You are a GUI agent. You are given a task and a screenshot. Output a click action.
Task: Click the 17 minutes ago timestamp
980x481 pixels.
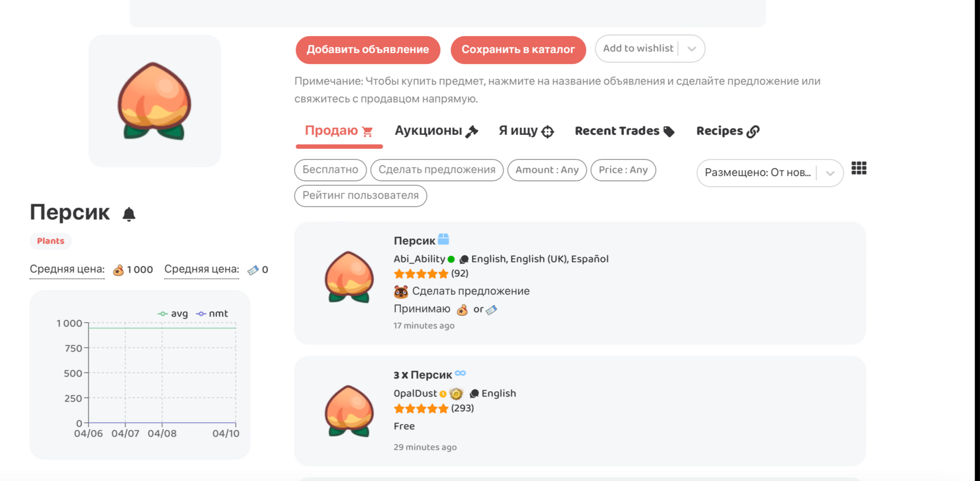tap(424, 326)
